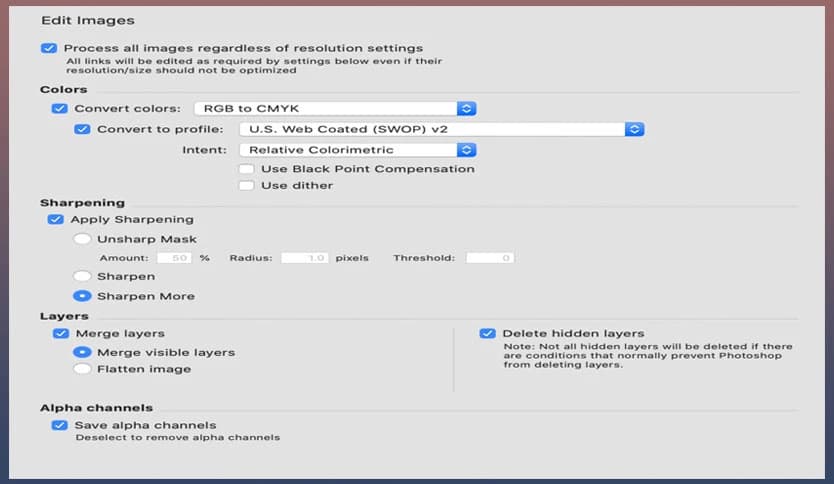Open the U.S. Web Coated (SWOP) v2 profile dropdown
Viewport: 834px width, 484px height.
point(441,129)
